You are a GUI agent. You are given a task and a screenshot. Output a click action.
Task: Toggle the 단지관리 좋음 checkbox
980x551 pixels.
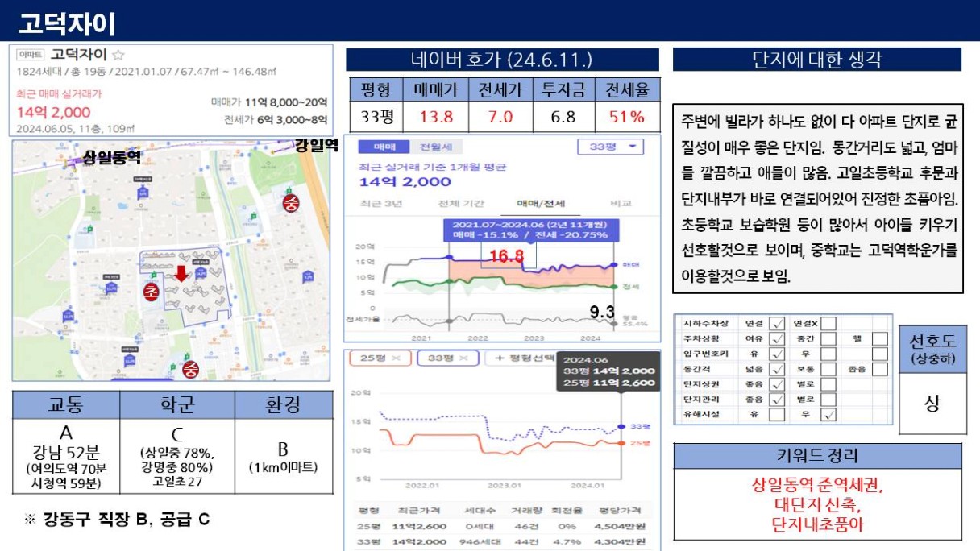777,400
